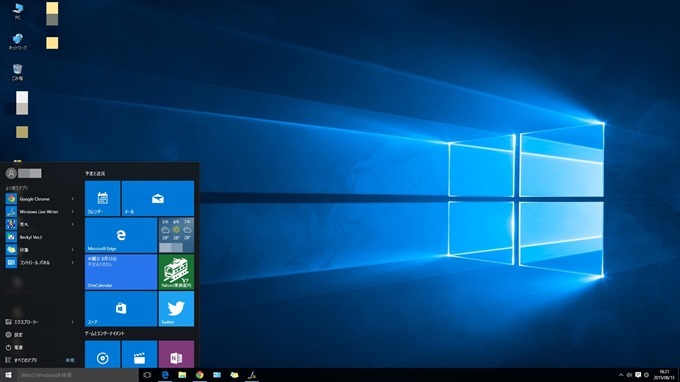Open the Store tile
This screenshot has width=680, height=382.
(x=121, y=309)
